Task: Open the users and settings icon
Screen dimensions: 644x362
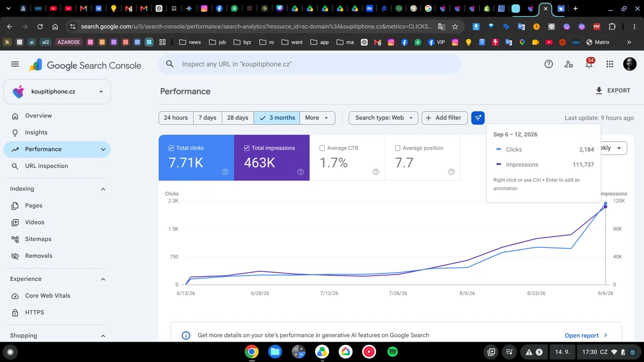Action: click(x=569, y=64)
